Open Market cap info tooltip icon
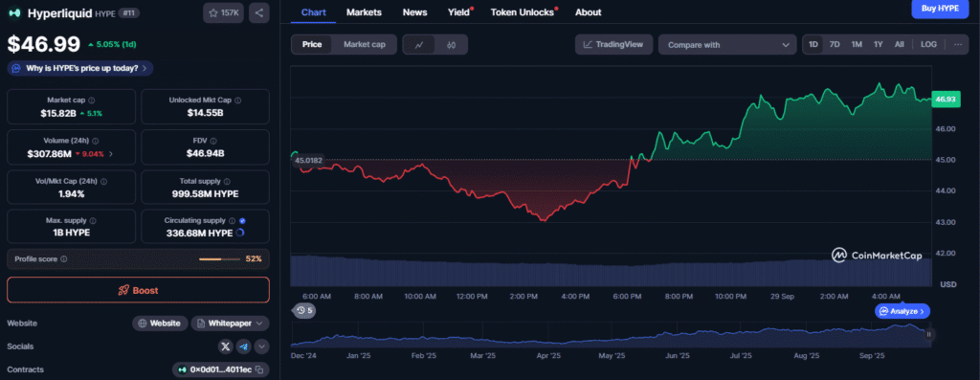980x380 pixels. 92,100
